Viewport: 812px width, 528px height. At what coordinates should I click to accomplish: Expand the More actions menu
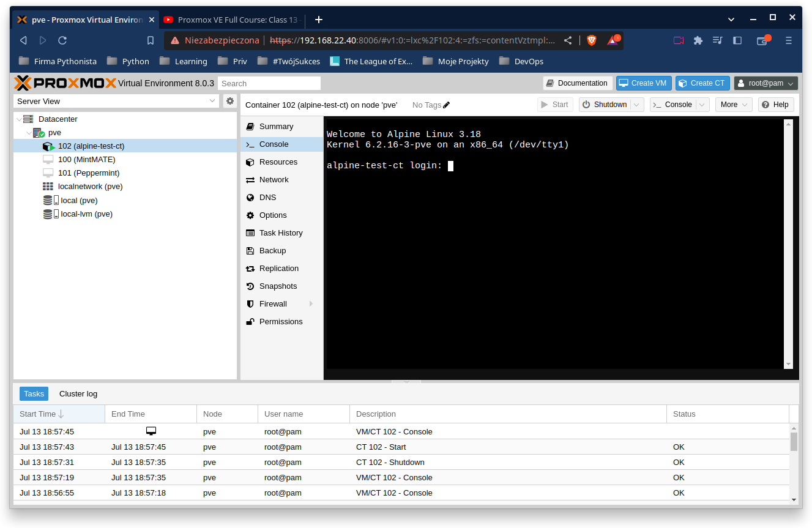[732, 104]
